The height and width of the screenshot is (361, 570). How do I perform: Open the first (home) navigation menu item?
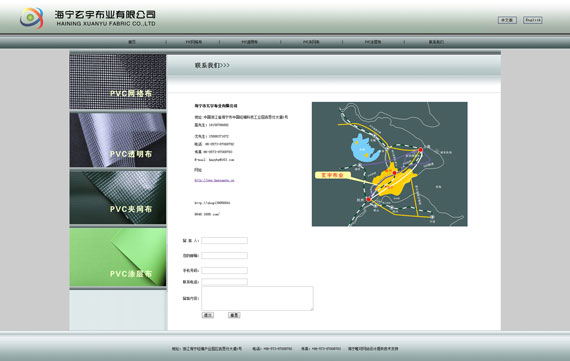(x=132, y=42)
